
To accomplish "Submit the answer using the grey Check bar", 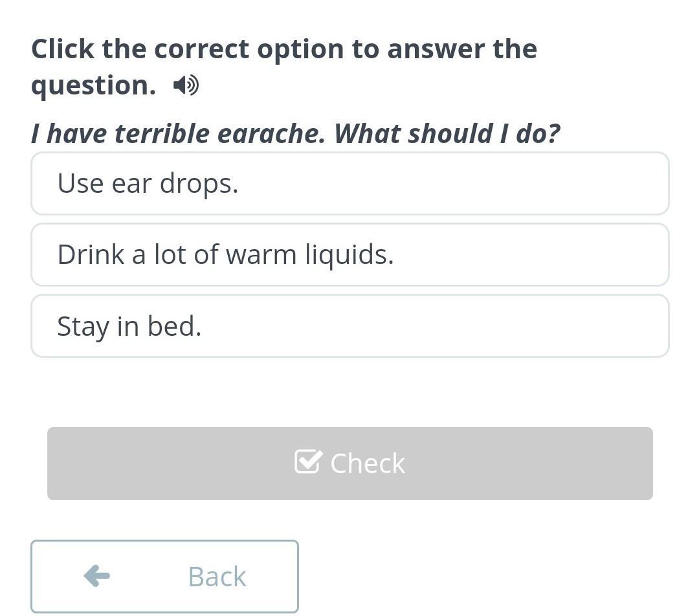I will (x=349, y=463).
